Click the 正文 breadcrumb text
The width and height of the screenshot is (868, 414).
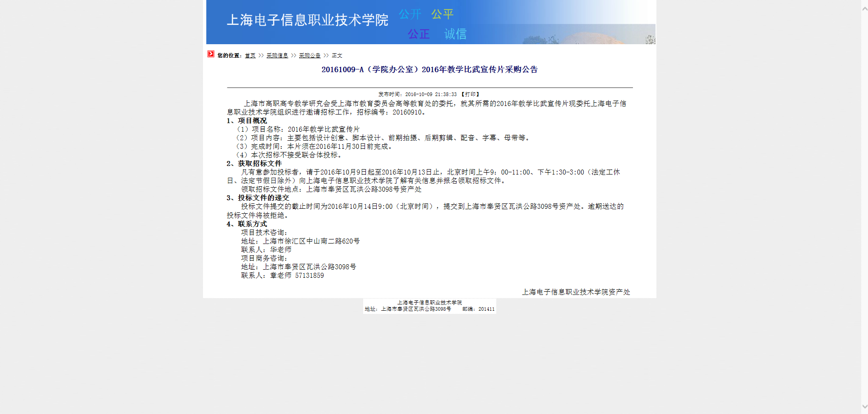click(337, 55)
